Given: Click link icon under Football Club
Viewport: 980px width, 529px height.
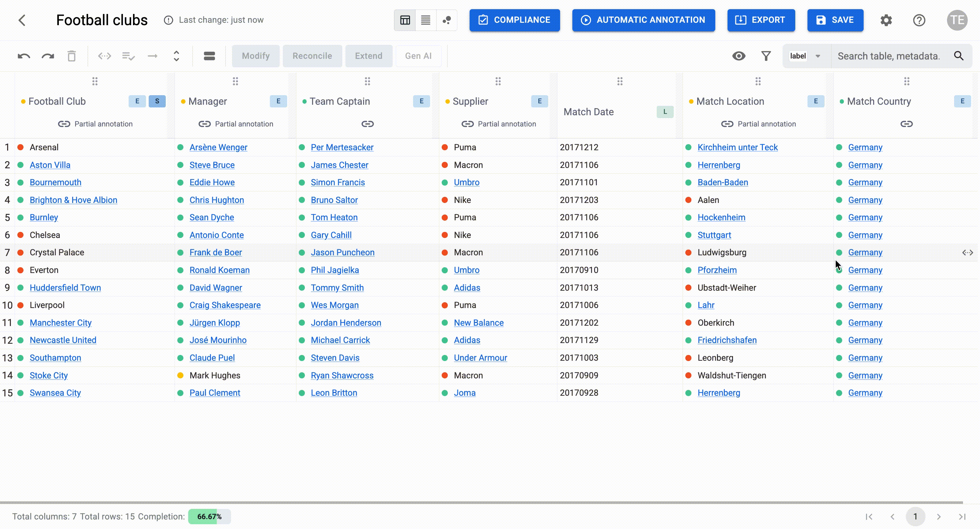Looking at the screenshot, I should 64,124.
